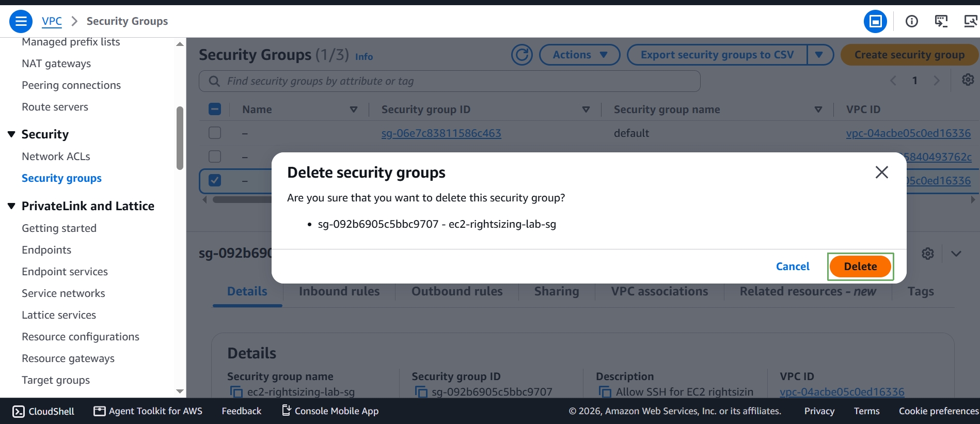Viewport: 980px width, 424px height.
Task: Uncheck the selected third row checkbox
Action: (x=215, y=180)
